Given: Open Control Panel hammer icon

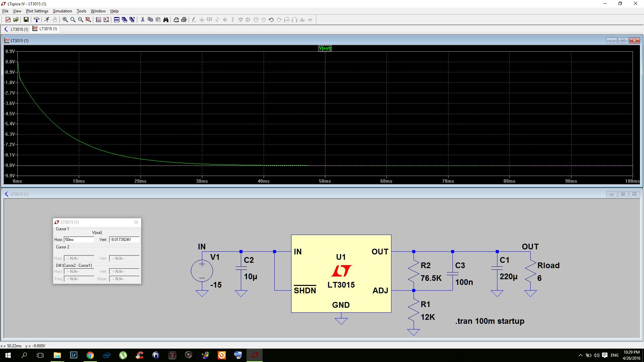Looking at the screenshot, I should [x=37, y=20].
